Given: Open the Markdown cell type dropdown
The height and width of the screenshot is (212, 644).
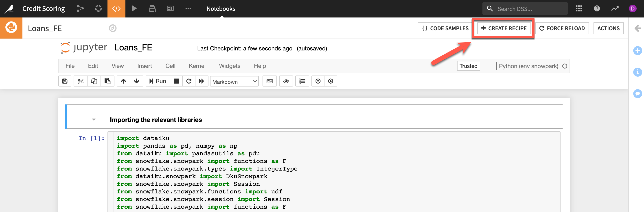Looking at the screenshot, I should [234, 81].
